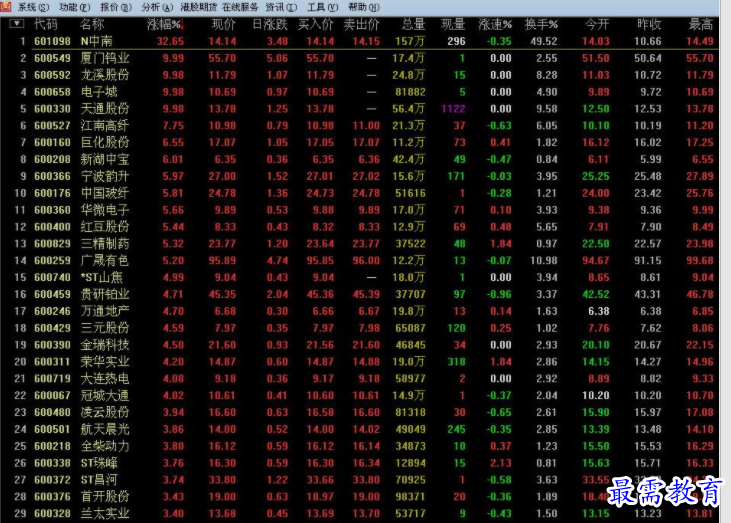Sort by the 日涨跌 column header
Viewport: 731px width, 523px height.
[x=270, y=24]
